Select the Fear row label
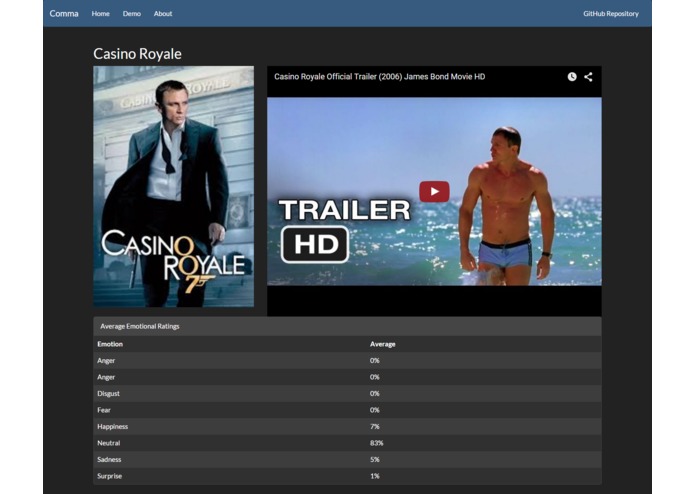695x494 pixels. pos(104,410)
